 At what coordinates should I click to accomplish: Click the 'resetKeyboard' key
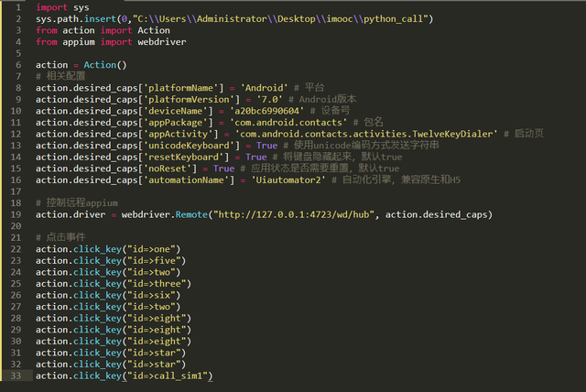[x=183, y=158]
